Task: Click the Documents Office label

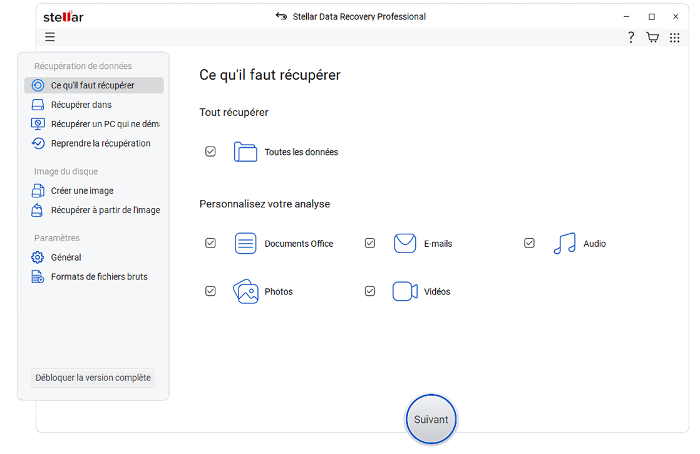Action: coord(299,244)
